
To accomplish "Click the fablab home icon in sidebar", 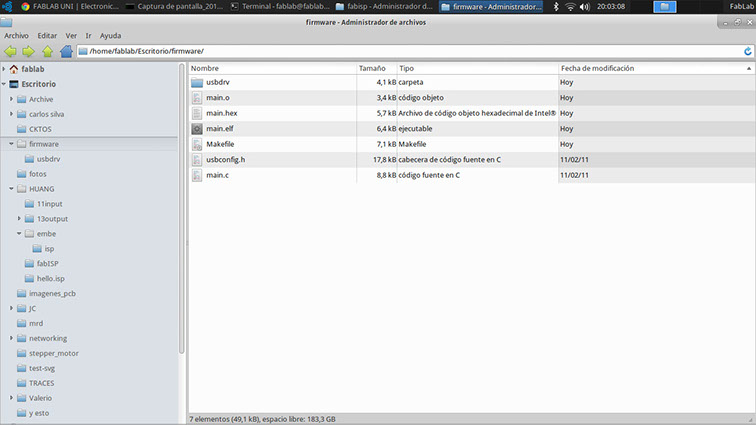I will (14, 69).
